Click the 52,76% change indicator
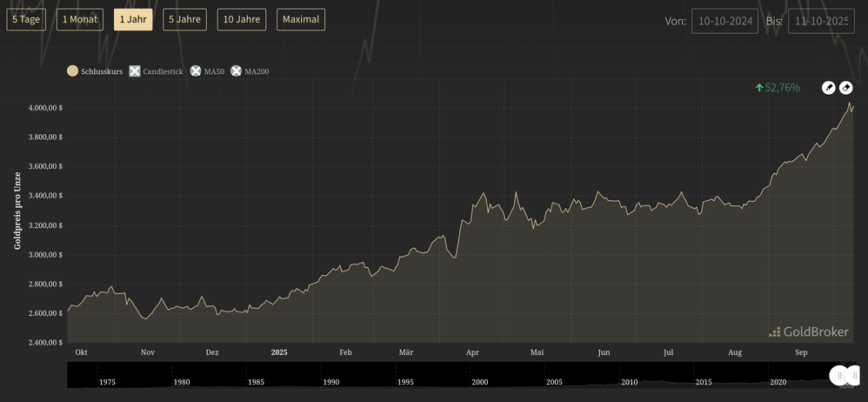The height and width of the screenshot is (402, 868). coord(778,88)
